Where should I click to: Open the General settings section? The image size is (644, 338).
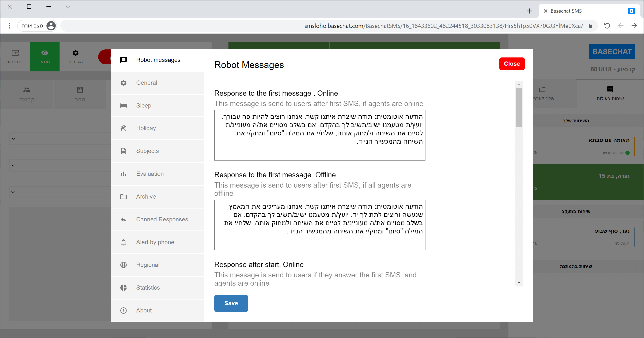[147, 83]
